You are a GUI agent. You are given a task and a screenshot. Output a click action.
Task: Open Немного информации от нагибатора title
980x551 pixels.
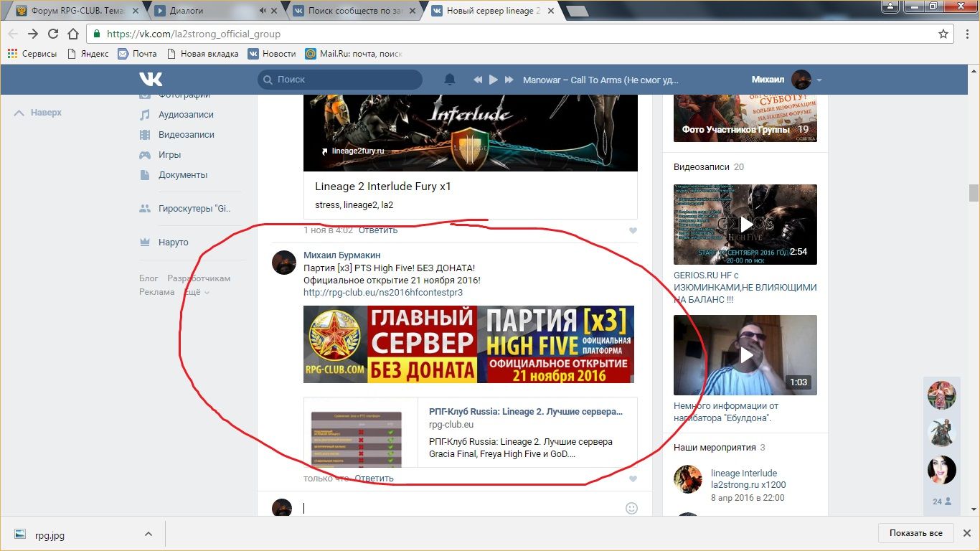click(726, 412)
